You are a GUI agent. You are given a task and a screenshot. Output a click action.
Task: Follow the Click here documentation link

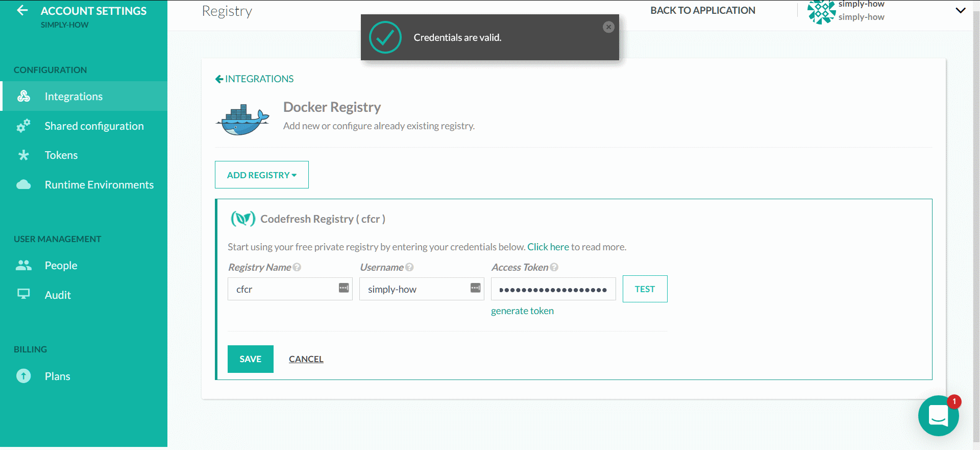click(x=548, y=247)
